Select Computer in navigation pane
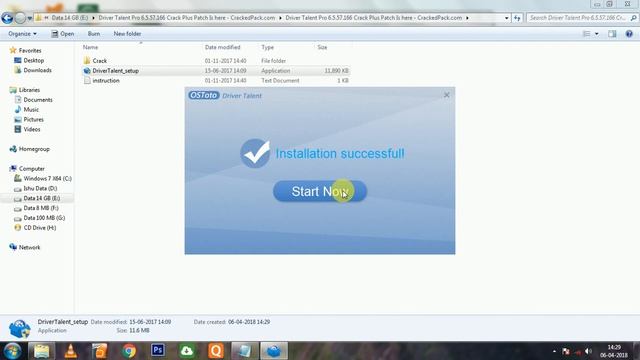The image size is (640, 360). (x=31, y=169)
